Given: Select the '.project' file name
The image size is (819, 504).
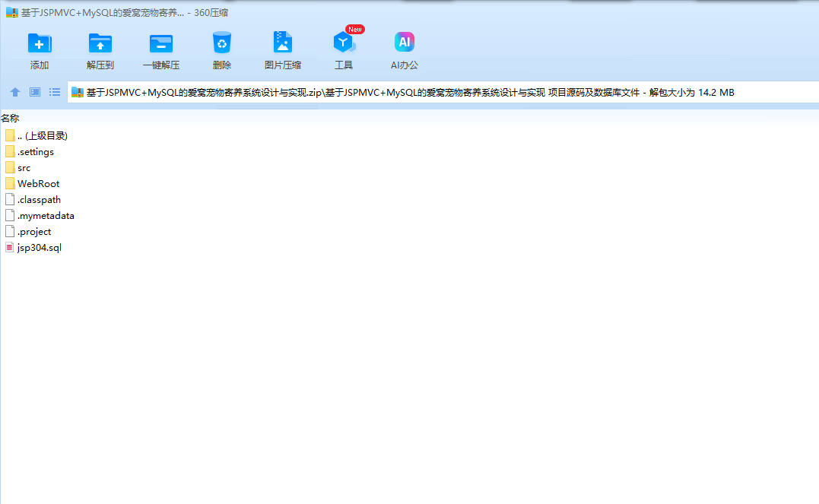Looking at the screenshot, I should tap(34, 232).
